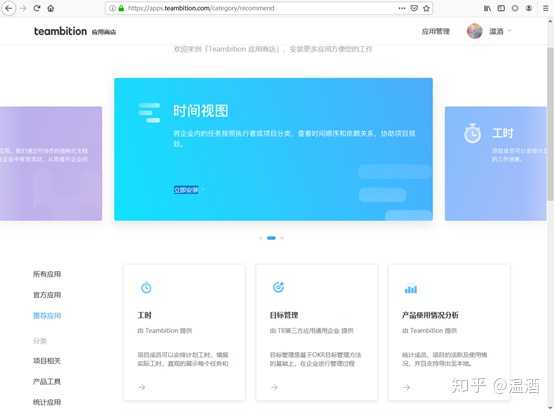Select the active middle carousel dot
Image resolution: width=554 pixels, height=409 pixels.
coord(271,238)
